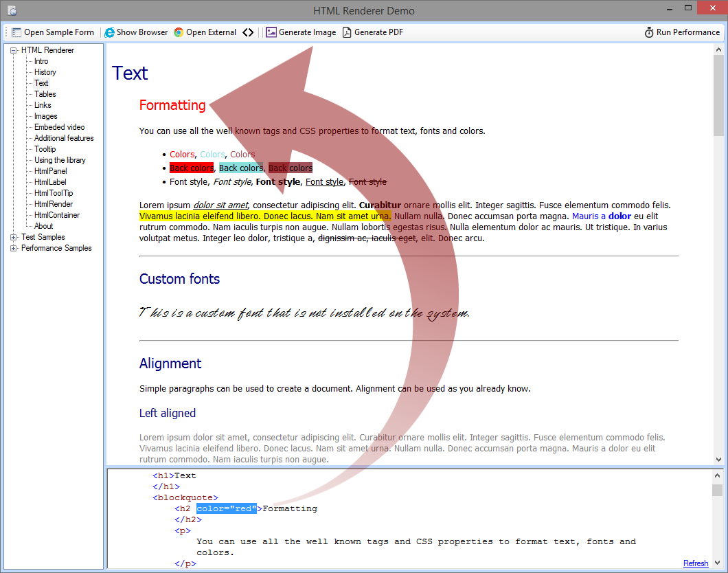Click the Run Performance stopwatch icon

click(x=649, y=32)
